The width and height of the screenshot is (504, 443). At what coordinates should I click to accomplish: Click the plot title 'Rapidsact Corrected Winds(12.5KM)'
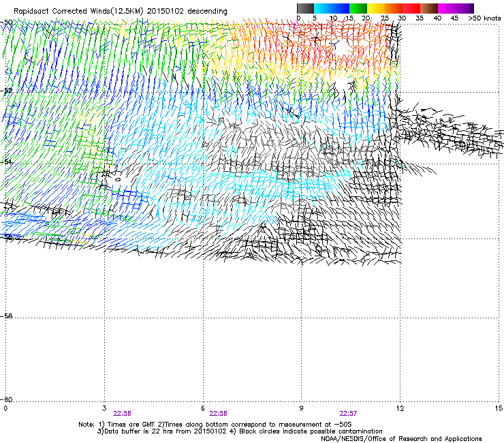coord(78,12)
